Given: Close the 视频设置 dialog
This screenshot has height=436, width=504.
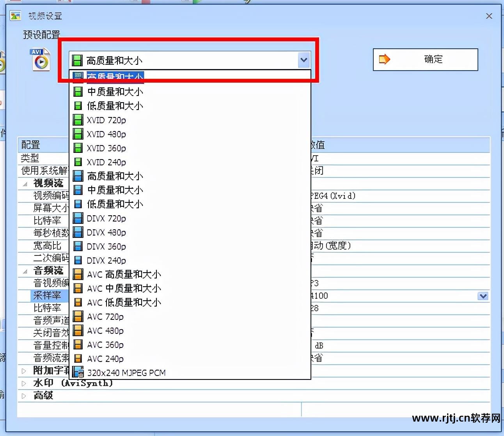Looking at the screenshot, I should [x=489, y=16].
